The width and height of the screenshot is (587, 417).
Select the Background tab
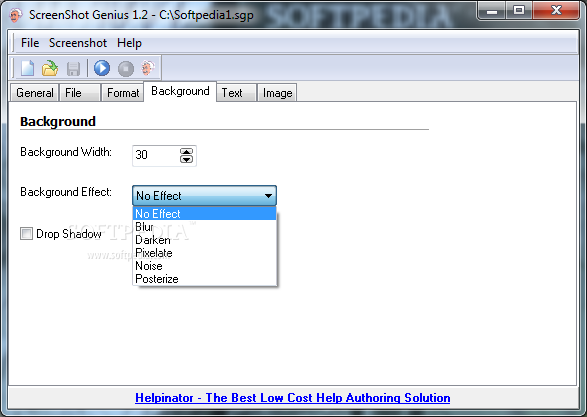[180, 91]
